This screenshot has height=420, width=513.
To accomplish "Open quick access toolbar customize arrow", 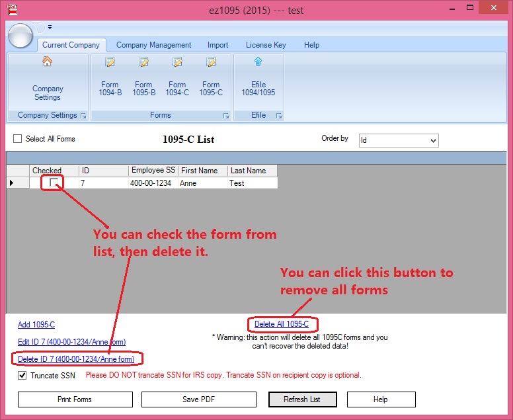I will (x=50, y=27).
